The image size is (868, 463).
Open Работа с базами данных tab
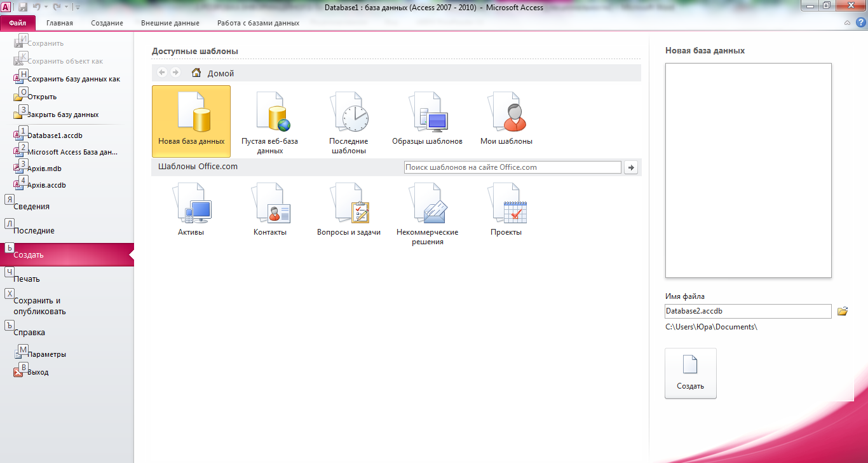(258, 23)
